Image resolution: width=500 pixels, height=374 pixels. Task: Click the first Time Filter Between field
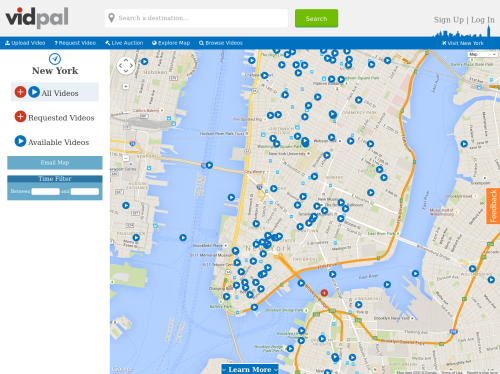click(x=46, y=191)
